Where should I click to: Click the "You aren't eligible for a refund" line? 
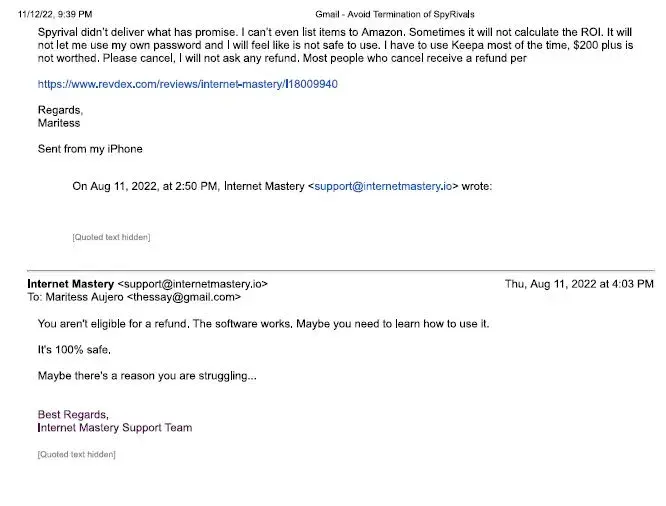(x=114, y=324)
